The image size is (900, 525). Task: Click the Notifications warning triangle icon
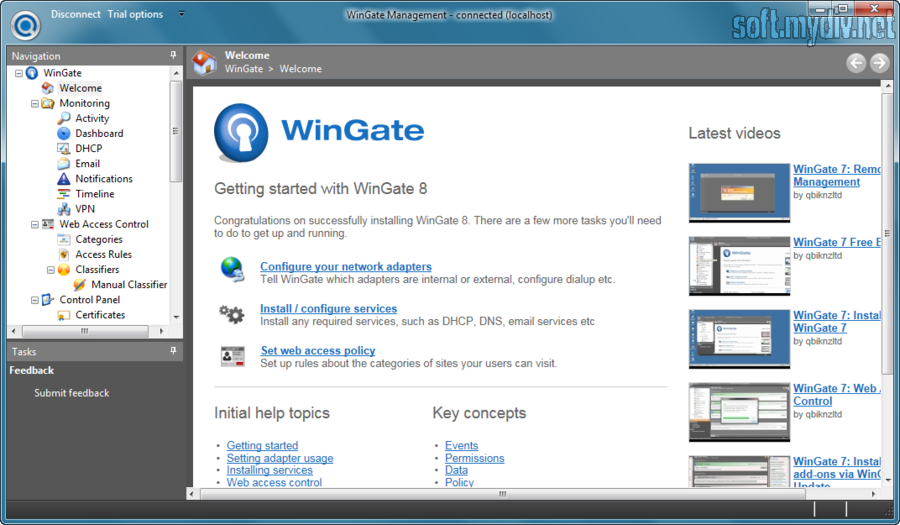[64, 179]
